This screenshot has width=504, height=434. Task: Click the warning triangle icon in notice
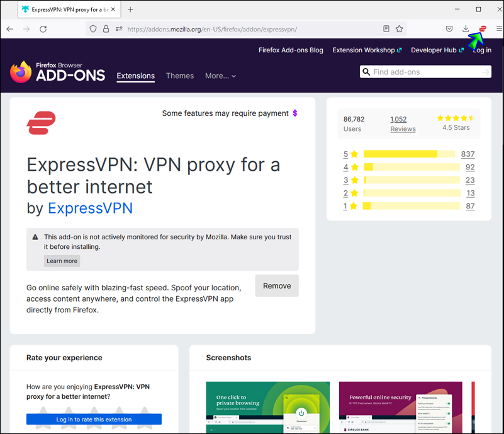(35, 237)
